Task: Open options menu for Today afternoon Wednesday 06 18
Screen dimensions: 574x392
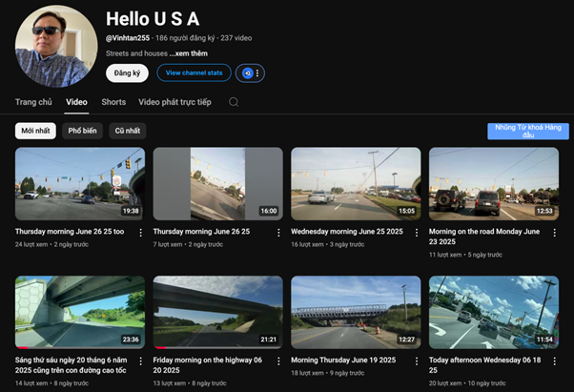Action: pyautogui.click(x=555, y=361)
